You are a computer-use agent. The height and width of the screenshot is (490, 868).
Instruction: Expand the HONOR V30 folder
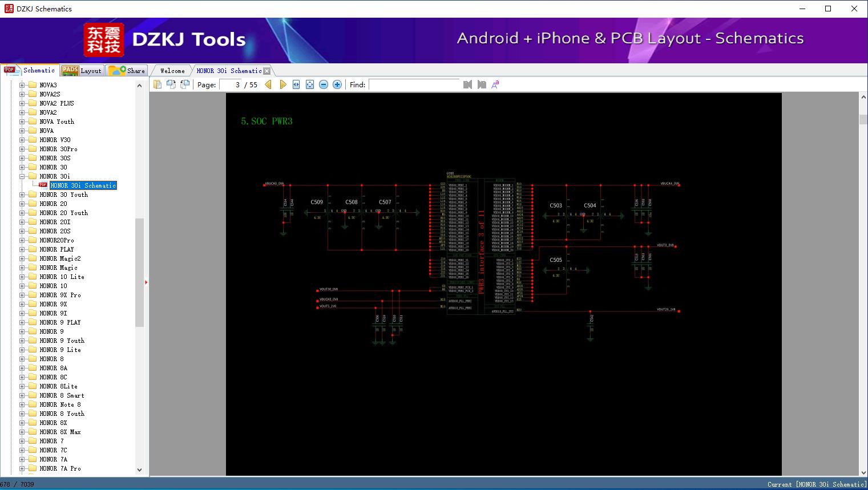22,140
